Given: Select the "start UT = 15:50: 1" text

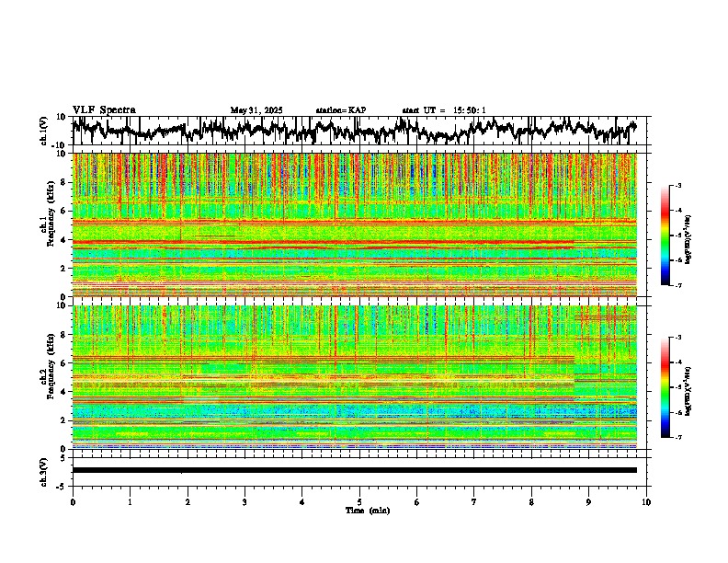Looking at the screenshot, I should coord(444,110).
